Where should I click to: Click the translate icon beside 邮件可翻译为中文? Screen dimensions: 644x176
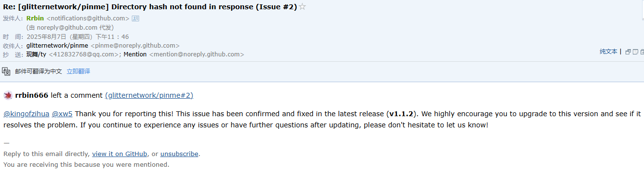pos(6,71)
